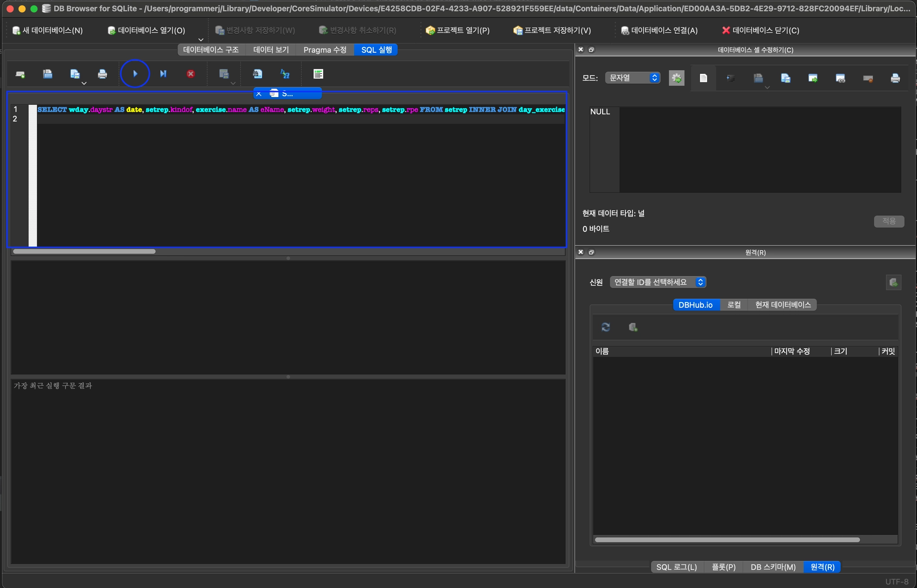Click the refresh icon in DBHub.io panel
Viewport: 917px width, 588px height.
[x=606, y=327]
